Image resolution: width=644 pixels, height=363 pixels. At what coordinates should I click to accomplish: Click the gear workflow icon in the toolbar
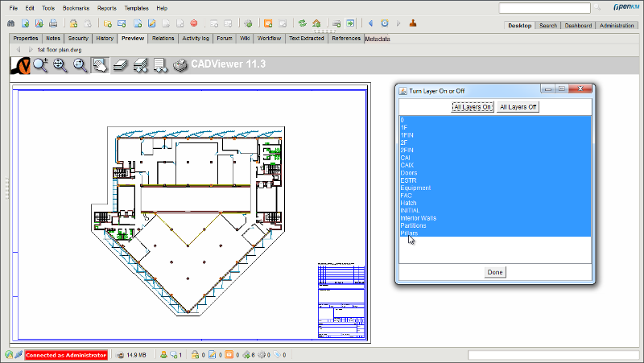(248, 23)
